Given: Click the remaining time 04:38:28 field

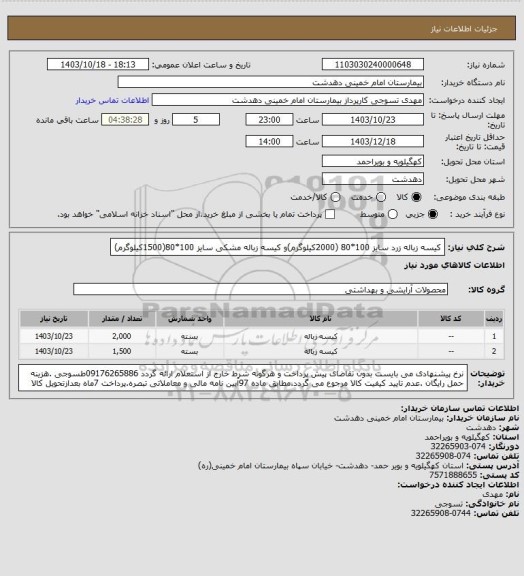Looking at the screenshot, I should click(x=125, y=120).
